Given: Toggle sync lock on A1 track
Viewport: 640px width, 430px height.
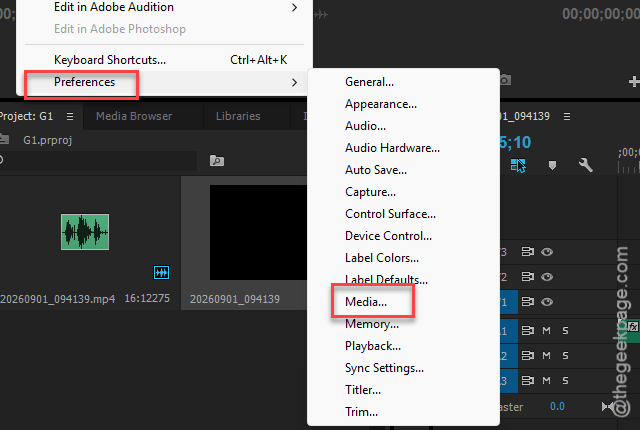Looking at the screenshot, I should point(527,330).
